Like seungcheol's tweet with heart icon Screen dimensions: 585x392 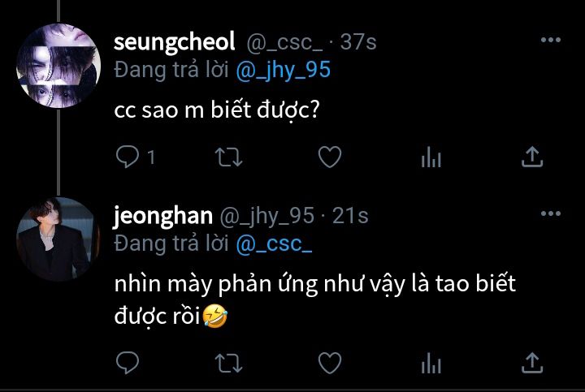click(330, 157)
